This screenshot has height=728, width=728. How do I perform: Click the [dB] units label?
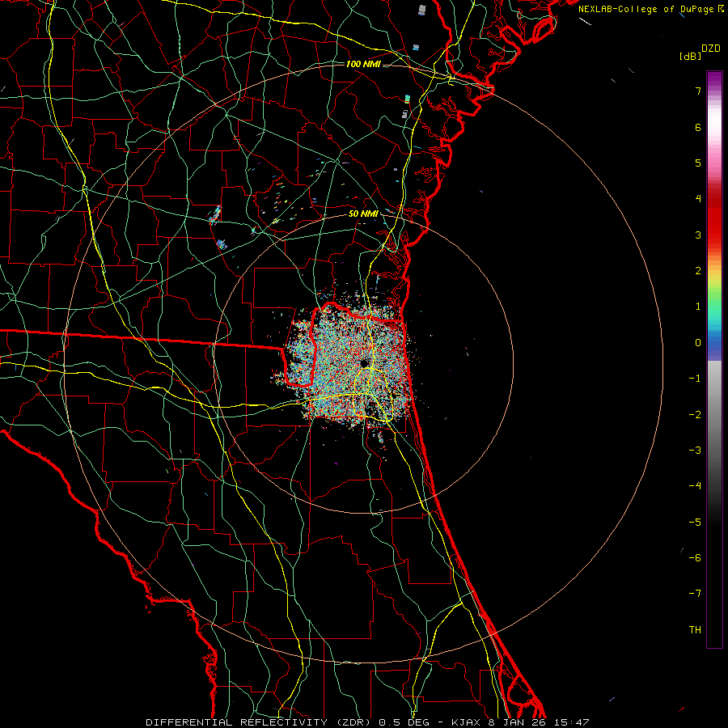click(x=691, y=56)
